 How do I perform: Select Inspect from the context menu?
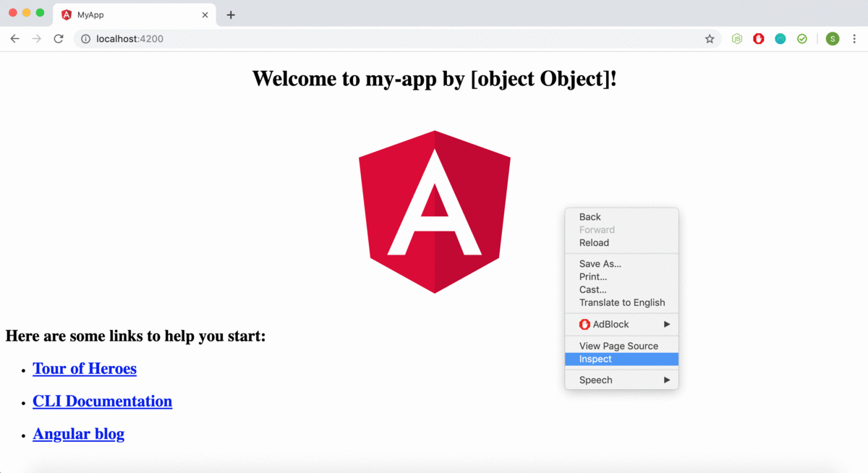(x=622, y=359)
